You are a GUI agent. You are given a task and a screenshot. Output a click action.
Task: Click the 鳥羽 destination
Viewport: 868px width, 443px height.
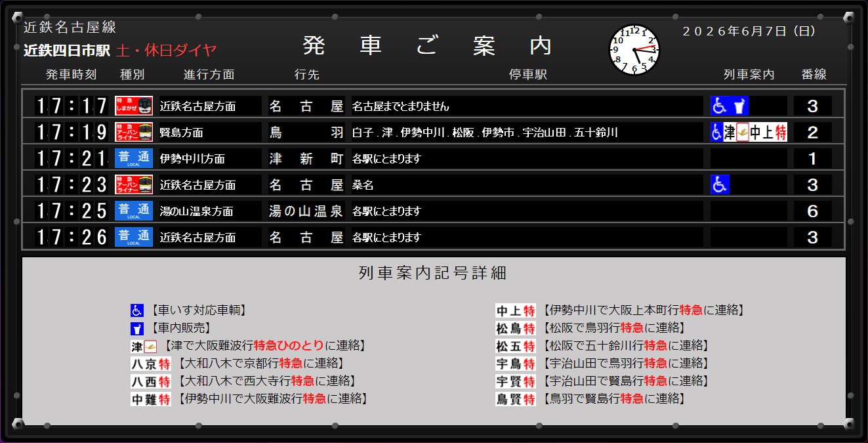tap(306, 132)
